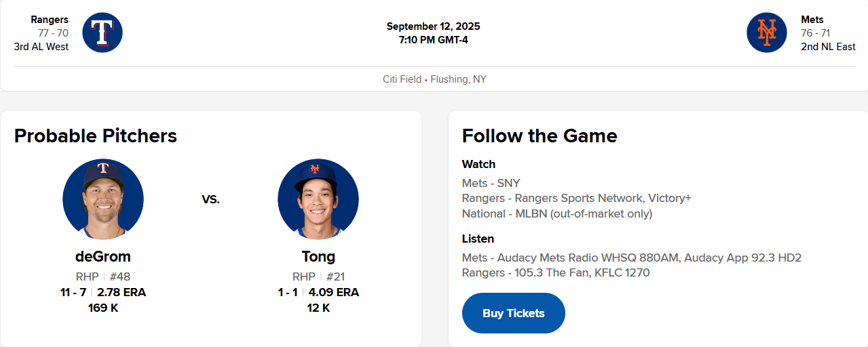Click the Probable Pitchers heading
This screenshot has height=347, width=868.
[96, 136]
